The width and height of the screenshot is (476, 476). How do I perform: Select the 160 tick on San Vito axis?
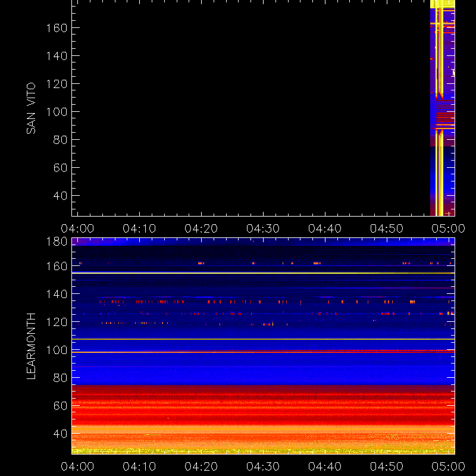[57, 28]
